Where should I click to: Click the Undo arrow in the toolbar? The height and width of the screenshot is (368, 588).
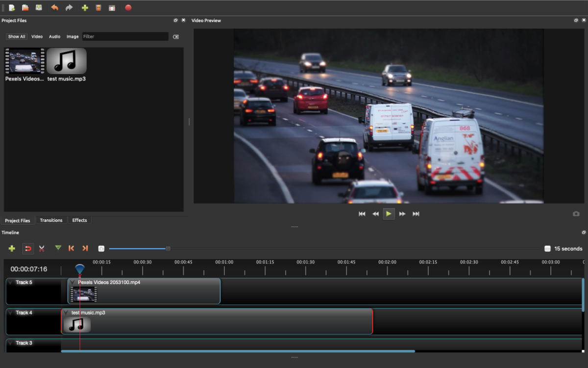tap(54, 8)
